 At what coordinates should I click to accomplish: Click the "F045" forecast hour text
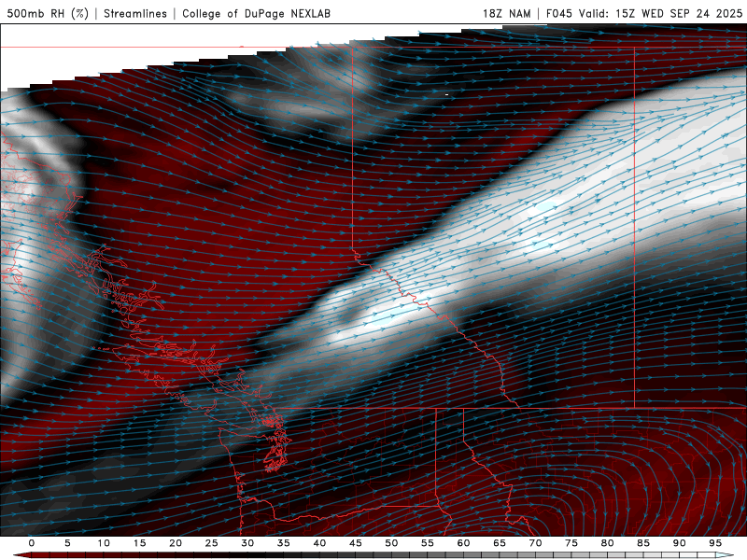pos(559,13)
